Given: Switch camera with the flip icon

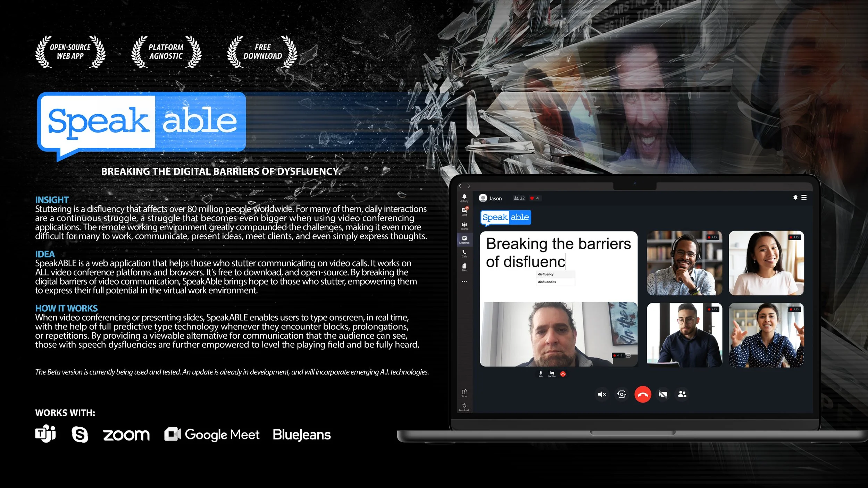Looking at the screenshot, I should click(621, 394).
